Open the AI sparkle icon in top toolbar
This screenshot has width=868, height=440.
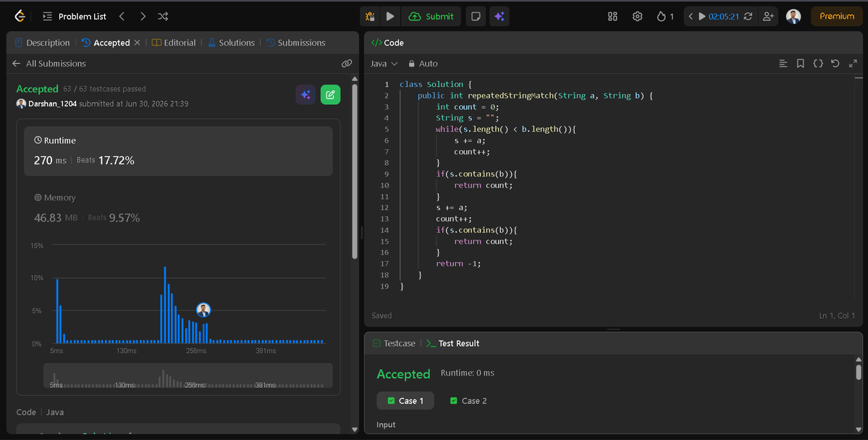[x=500, y=17]
